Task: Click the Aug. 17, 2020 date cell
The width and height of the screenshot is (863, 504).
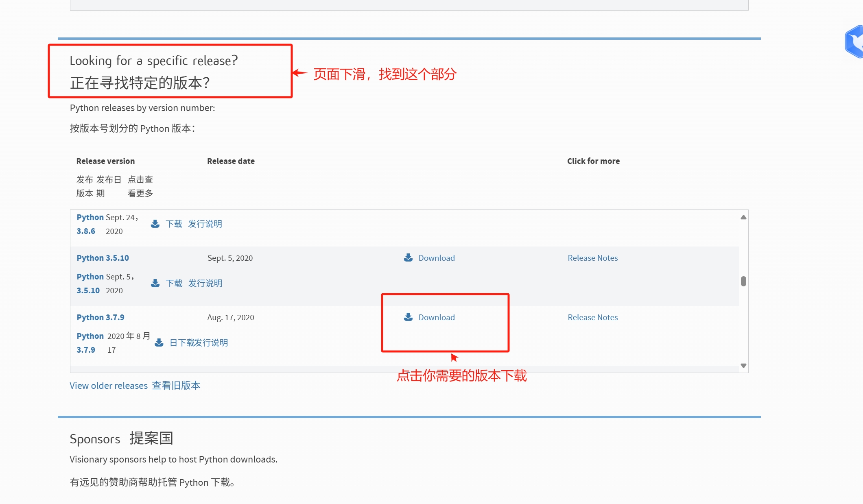Action: [231, 317]
